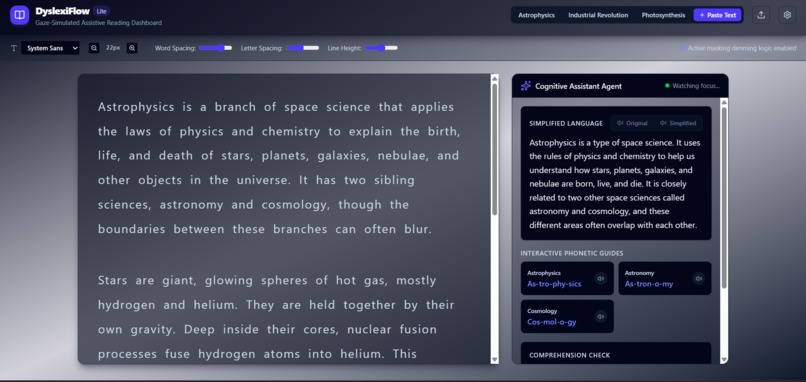Click the assistant panel scrollbar thumb
This screenshot has width=806, height=382.
[724, 197]
